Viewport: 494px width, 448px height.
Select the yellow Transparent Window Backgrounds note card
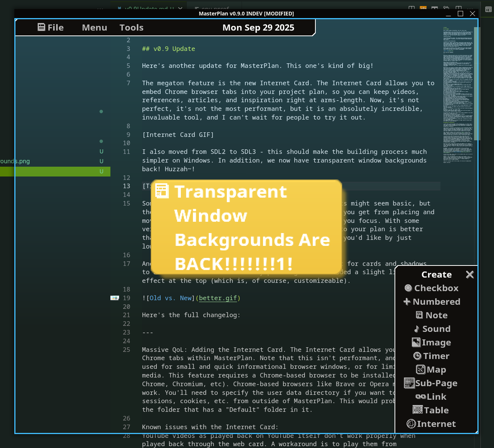click(246, 227)
